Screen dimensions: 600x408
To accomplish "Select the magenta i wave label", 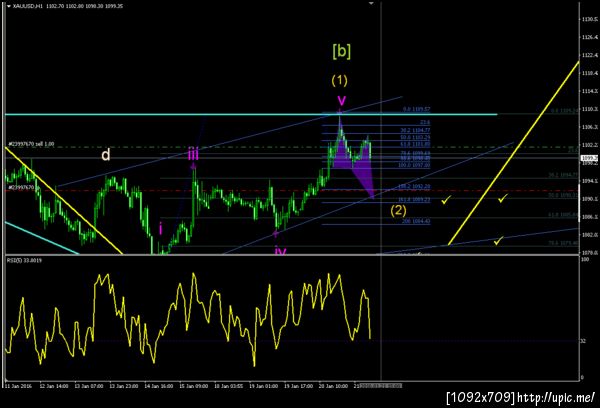I will point(161,229).
